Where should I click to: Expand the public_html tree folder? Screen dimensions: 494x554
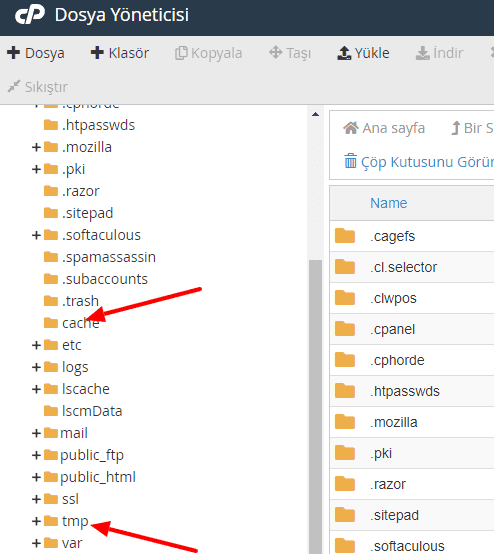pyautogui.click(x=36, y=477)
